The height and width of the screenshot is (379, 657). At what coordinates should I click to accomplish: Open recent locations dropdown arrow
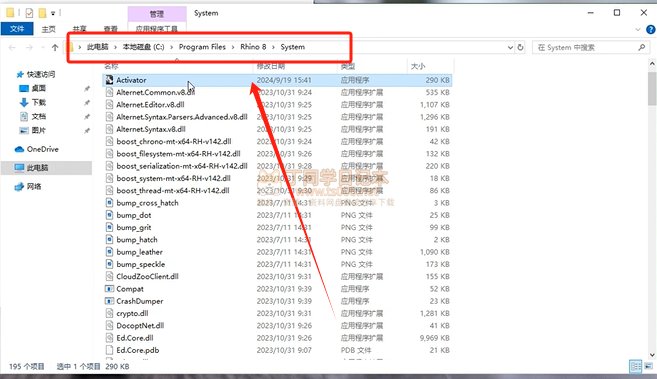click(x=43, y=47)
